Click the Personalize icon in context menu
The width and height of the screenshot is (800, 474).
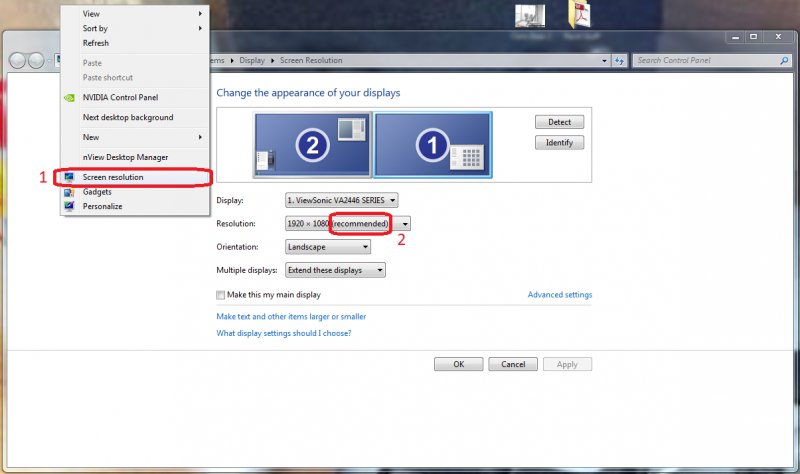point(69,206)
